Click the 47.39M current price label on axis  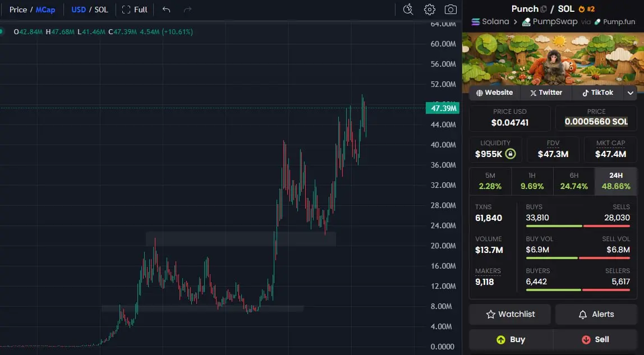pyautogui.click(x=443, y=108)
